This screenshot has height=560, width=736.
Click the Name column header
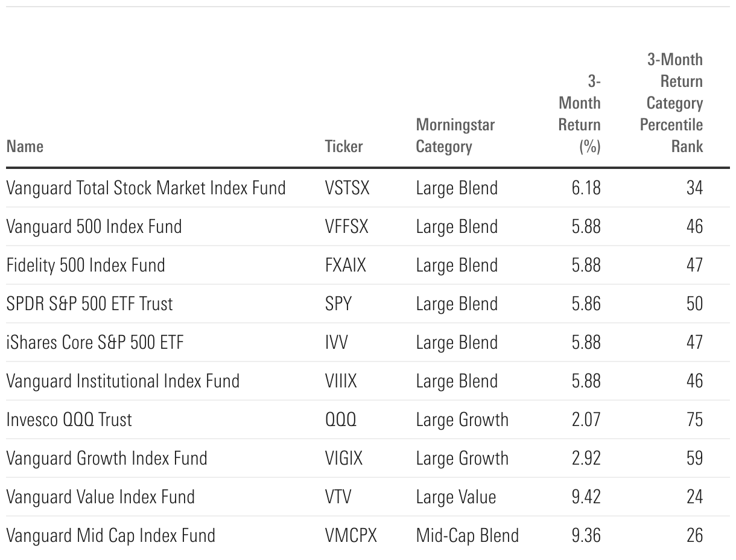(x=25, y=147)
